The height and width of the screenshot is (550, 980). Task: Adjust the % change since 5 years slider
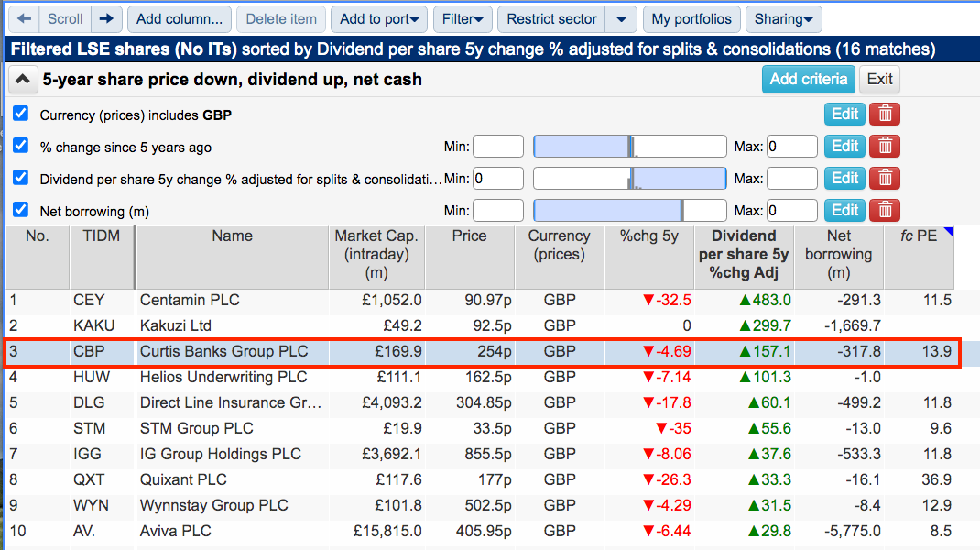(x=630, y=147)
